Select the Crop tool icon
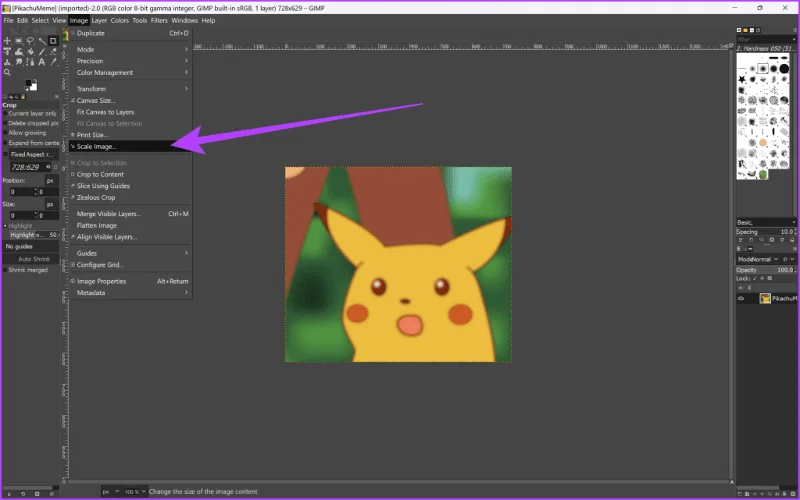The width and height of the screenshot is (800, 500). pos(53,41)
